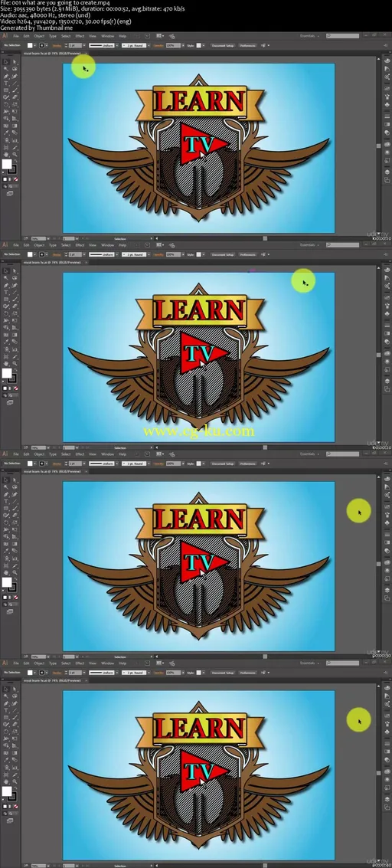The width and height of the screenshot is (392, 868).
Task: Choose the Type tool in the top frame
Action: click(x=5, y=83)
